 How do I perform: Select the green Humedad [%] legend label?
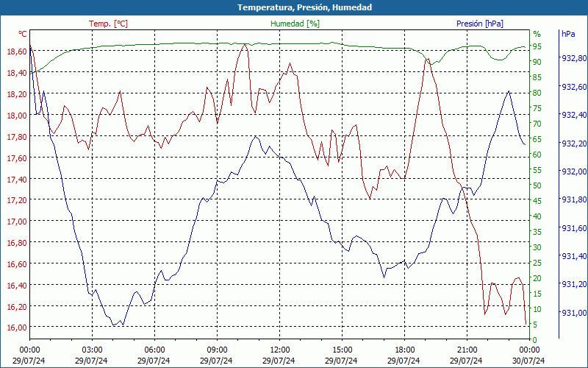(x=295, y=24)
